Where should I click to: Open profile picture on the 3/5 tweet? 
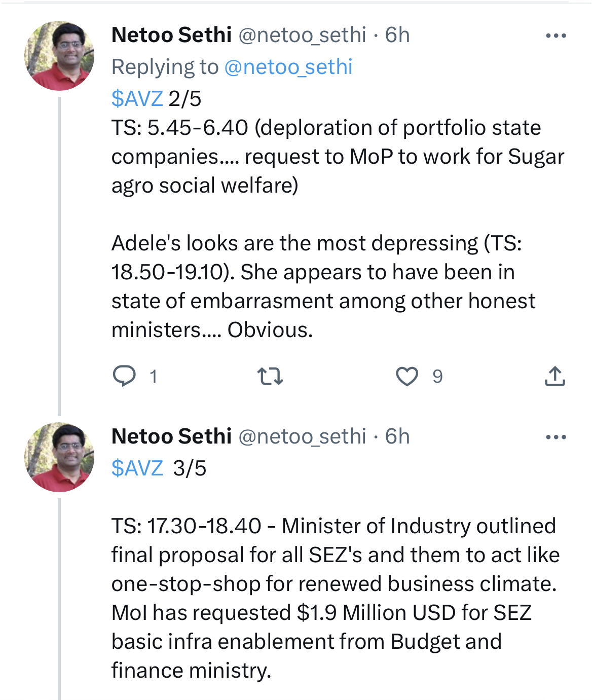59,457
